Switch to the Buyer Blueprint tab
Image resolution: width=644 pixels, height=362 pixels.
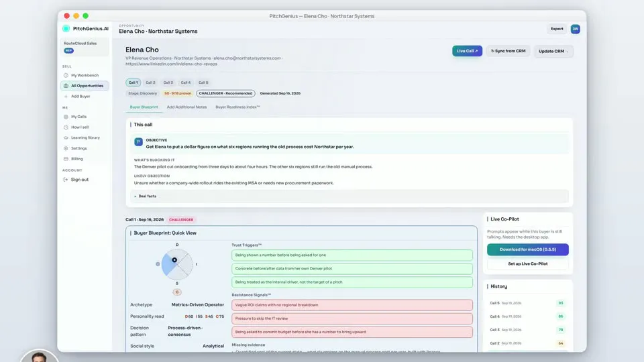coord(144,107)
